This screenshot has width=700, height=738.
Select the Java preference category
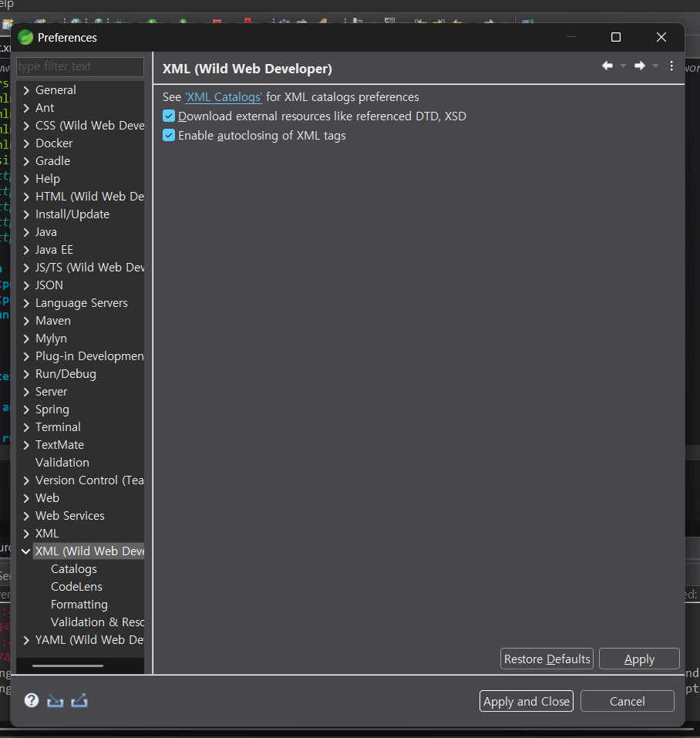[46, 232]
